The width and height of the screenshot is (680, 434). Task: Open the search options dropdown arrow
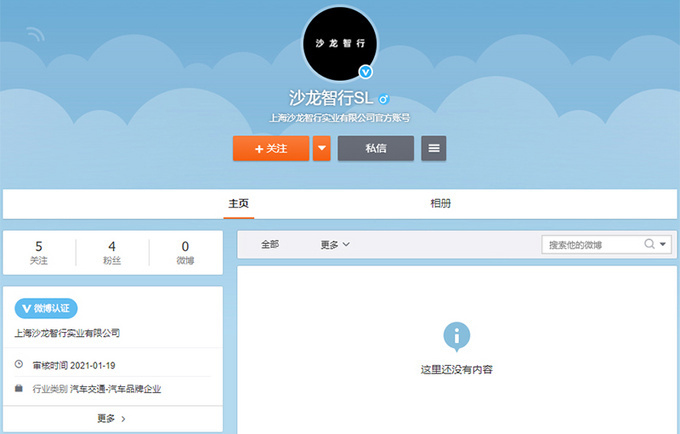pos(663,244)
